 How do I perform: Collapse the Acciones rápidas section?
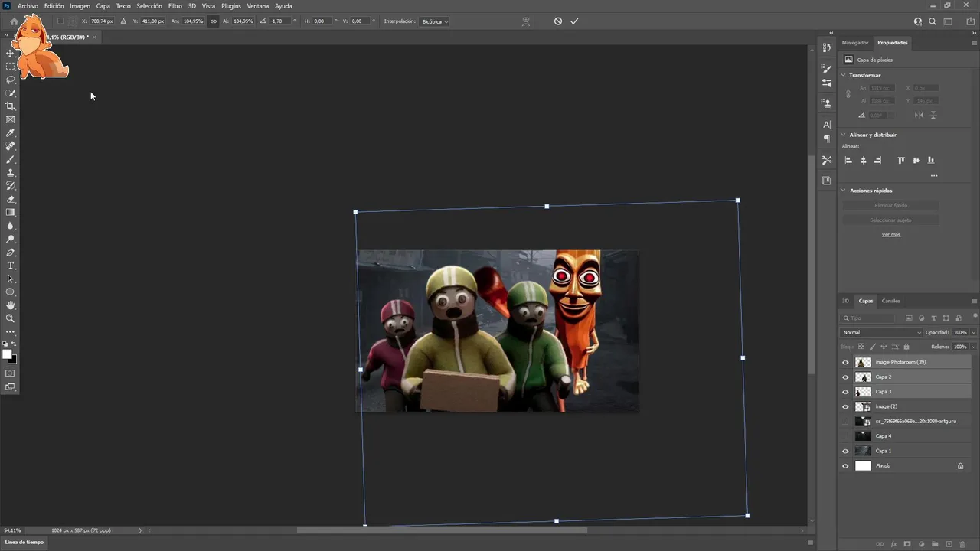[844, 190]
